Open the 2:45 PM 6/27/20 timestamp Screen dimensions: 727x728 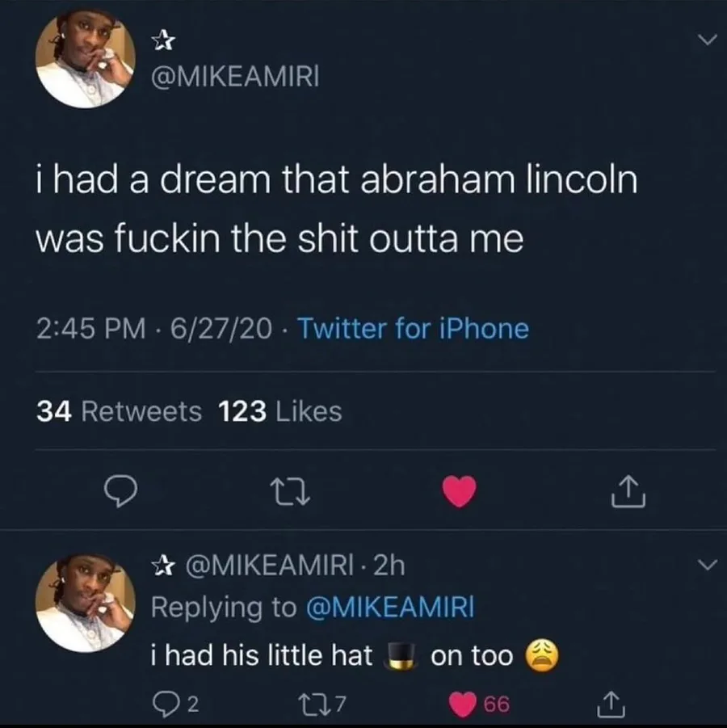[x=154, y=329]
